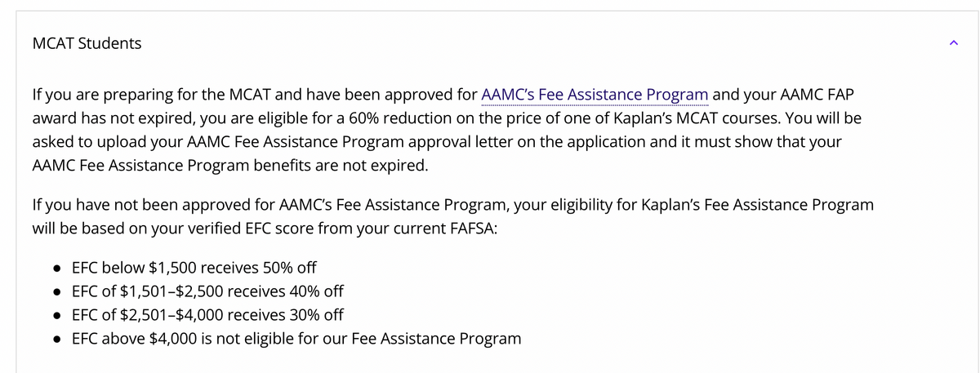
Task: Select the 'EFC above $4,000 is not eligible' line
Action: coord(296,339)
